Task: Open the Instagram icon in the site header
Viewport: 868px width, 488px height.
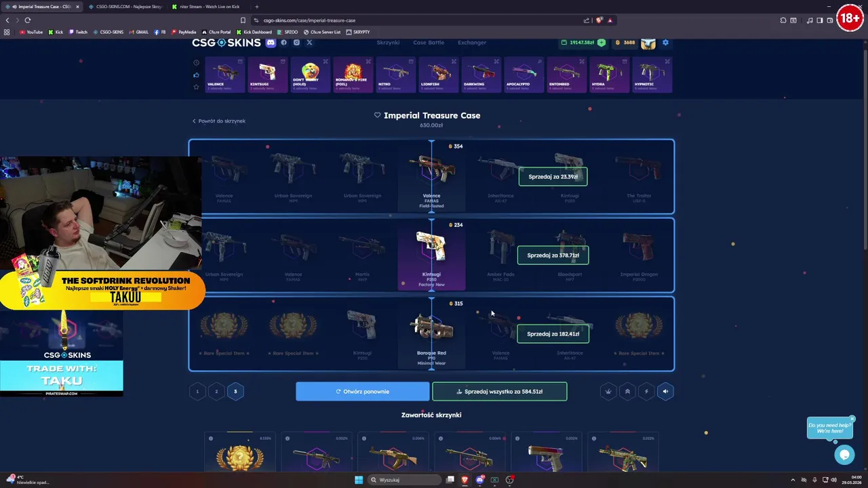Action: 296,43
